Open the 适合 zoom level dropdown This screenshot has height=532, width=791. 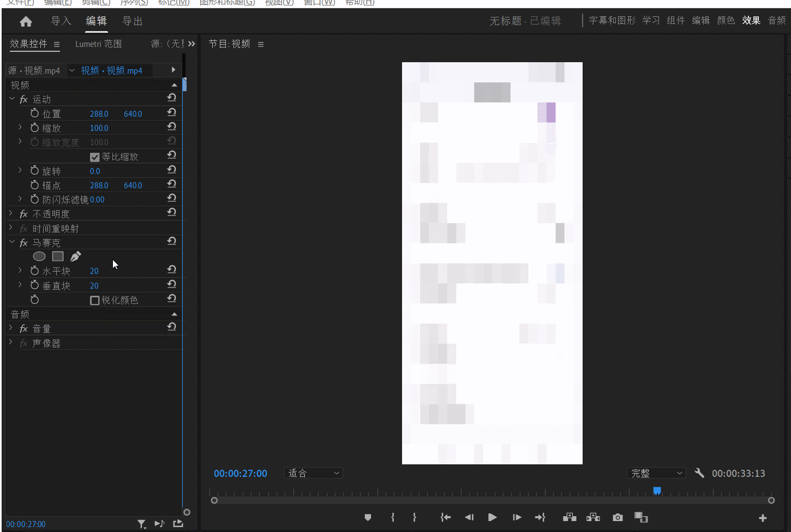[313, 473]
